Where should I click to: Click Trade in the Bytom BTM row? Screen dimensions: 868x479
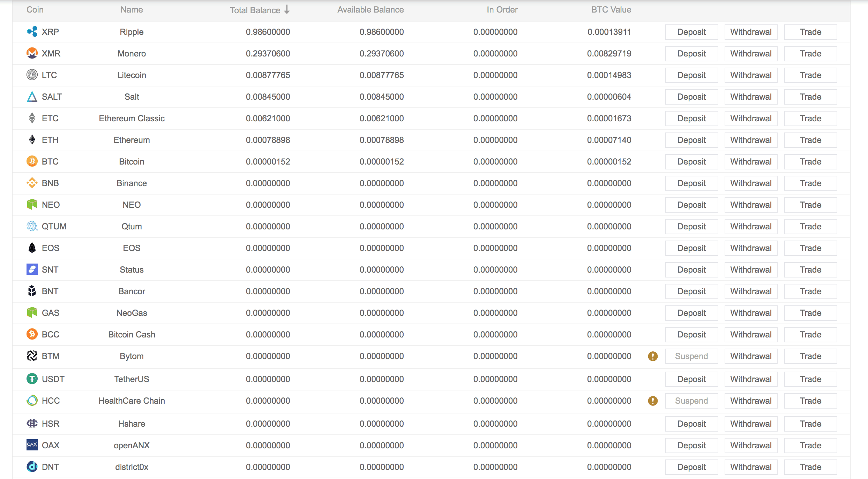click(811, 356)
